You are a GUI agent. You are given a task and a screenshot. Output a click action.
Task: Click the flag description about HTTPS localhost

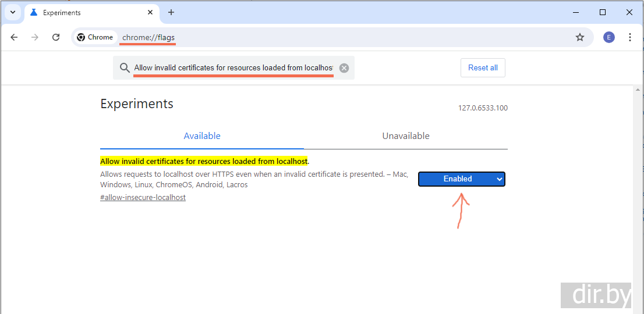pos(254,179)
